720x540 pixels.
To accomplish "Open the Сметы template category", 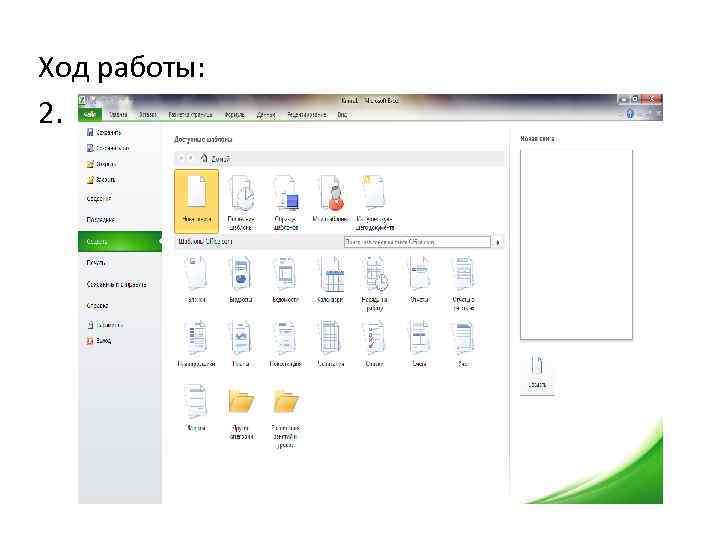I will click(419, 343).
